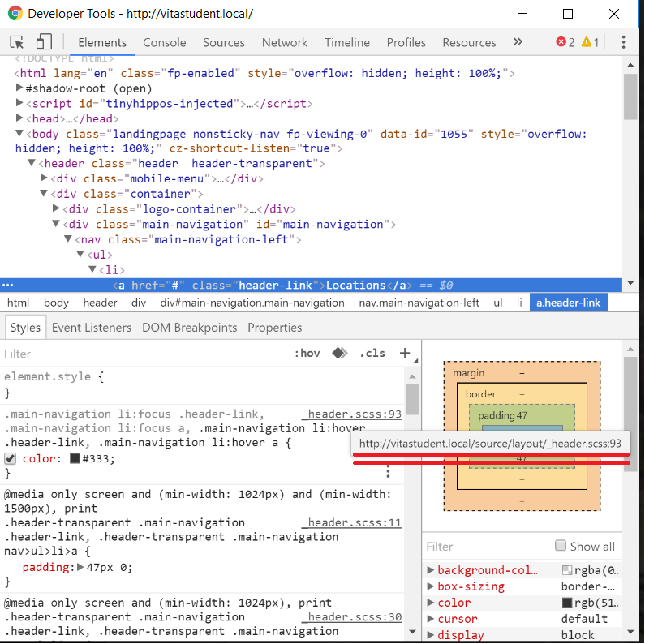The image size is (645, 644).
Task: Toggle the :hov element state button
Action: click(307, 354)
